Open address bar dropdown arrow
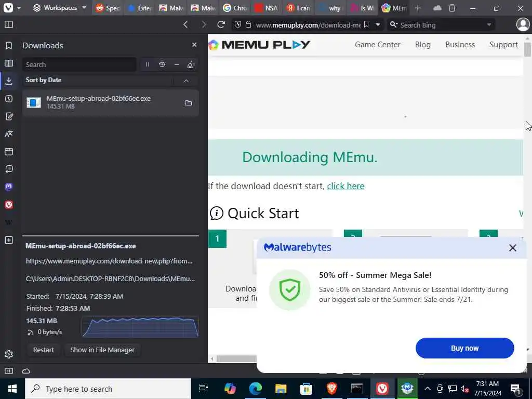The height and width of the screenshot is (399, 532). (378, 24)
